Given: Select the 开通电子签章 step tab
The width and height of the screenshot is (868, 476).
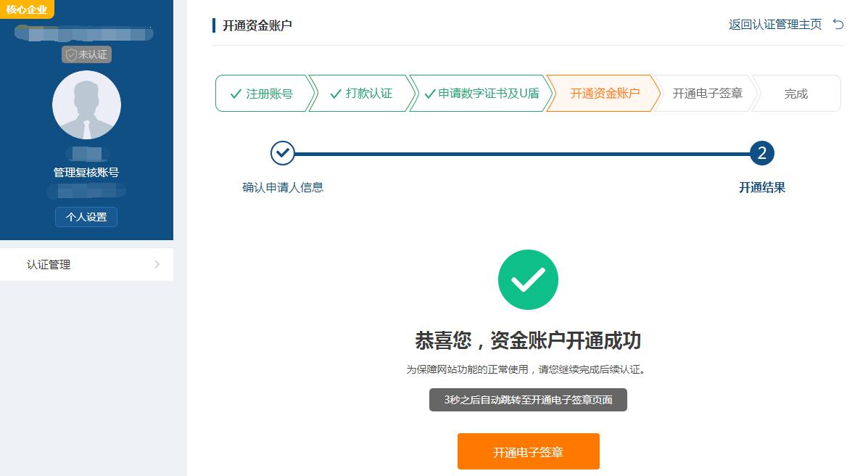Looking at the screenshot, I should 706,93.
